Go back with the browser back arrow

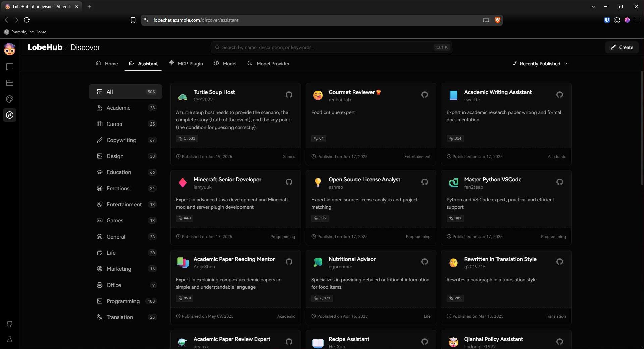[7, 20]
